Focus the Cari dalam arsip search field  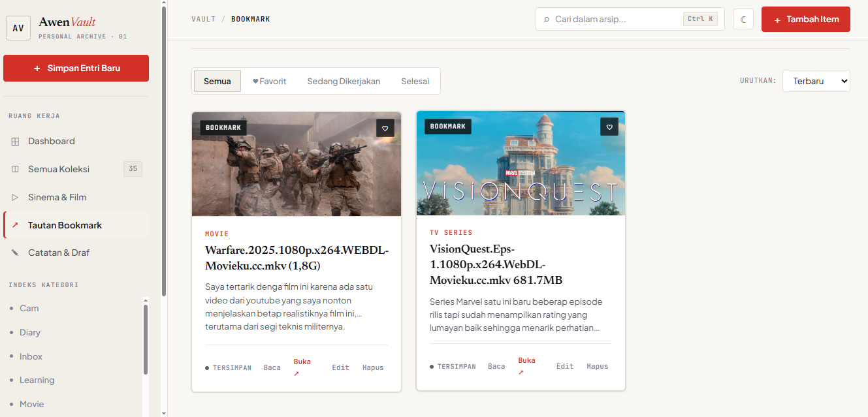pos(630,19)
